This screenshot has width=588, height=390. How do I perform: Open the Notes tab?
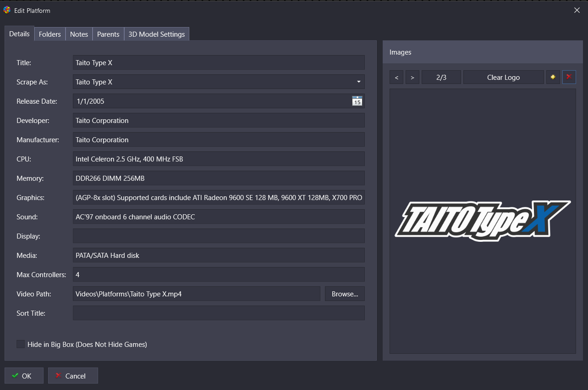click(79, 34)
